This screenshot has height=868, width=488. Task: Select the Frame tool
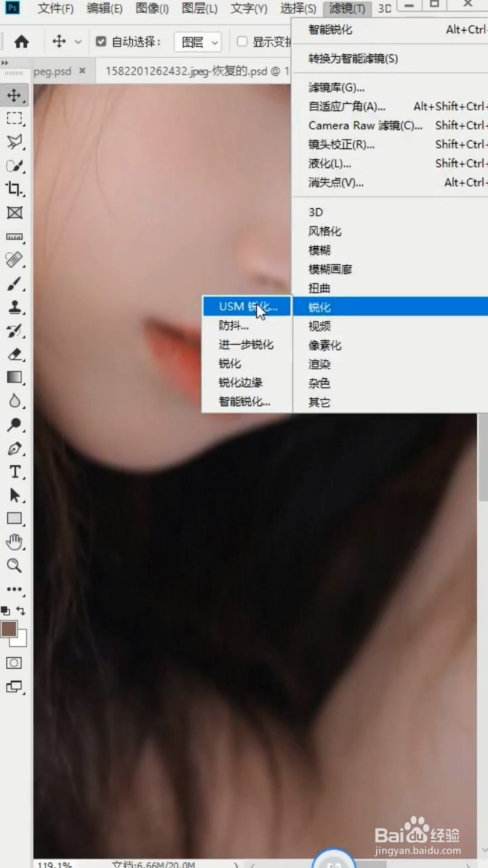pyautogui.click(x=14, y=212)
